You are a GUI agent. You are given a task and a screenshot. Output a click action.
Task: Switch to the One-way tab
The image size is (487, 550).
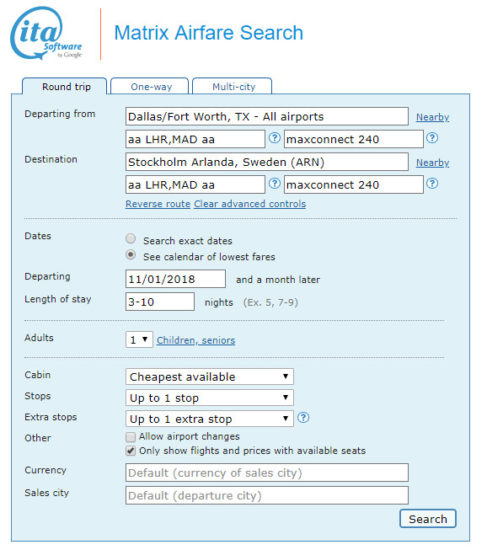click(150, 86)
